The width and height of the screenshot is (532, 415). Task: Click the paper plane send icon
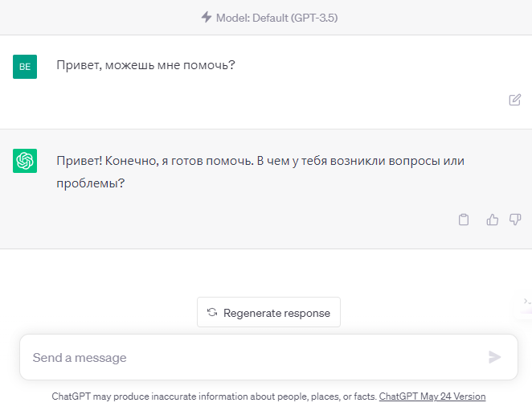495,357
